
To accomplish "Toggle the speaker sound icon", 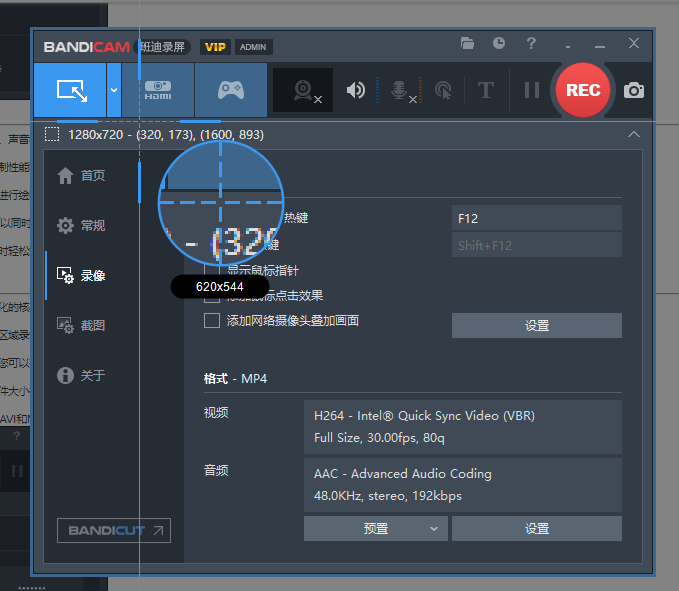I will coord(356,90).
